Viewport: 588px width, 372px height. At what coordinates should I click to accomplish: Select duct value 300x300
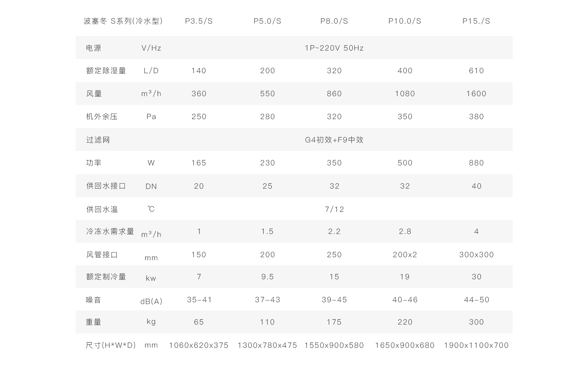coord(476,255)
